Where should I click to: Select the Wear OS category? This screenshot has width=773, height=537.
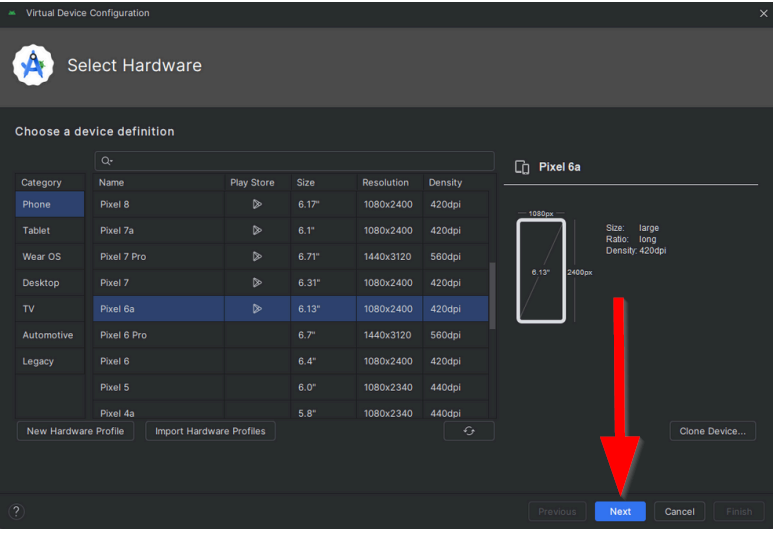pos(50,256)
